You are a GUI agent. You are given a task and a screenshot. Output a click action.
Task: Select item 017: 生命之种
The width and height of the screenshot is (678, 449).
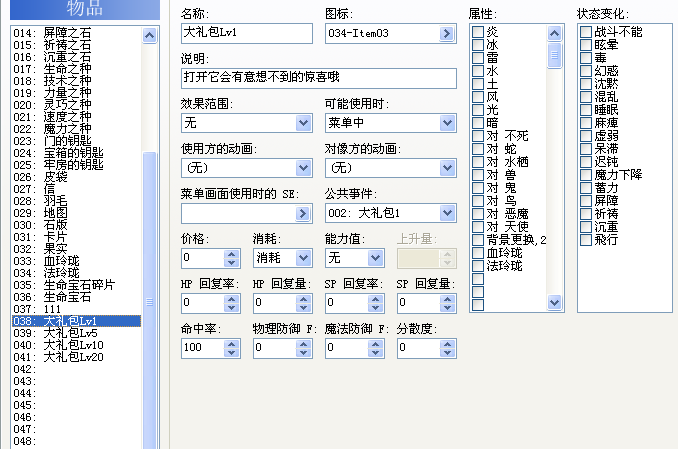(77, 69)
